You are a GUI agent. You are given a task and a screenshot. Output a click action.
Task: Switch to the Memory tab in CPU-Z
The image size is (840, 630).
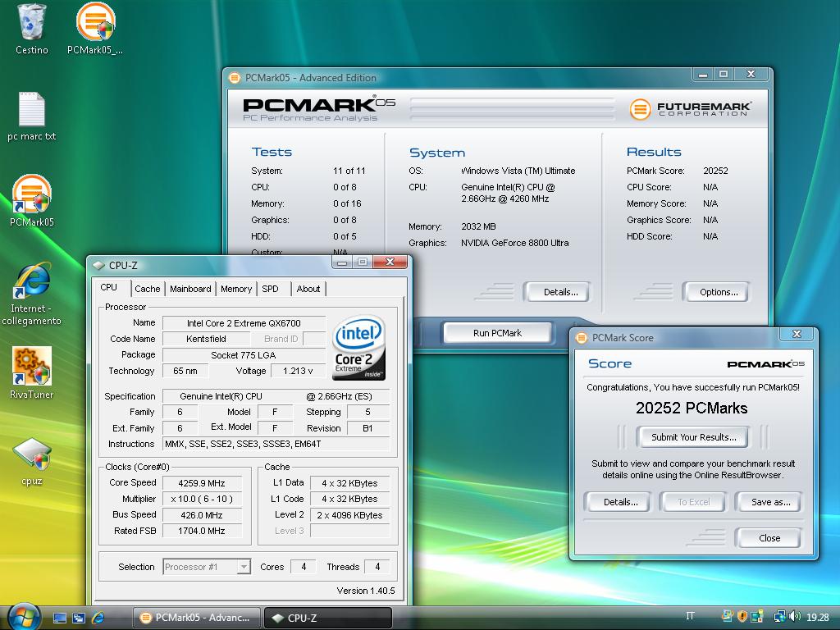(x=236, y=289)
